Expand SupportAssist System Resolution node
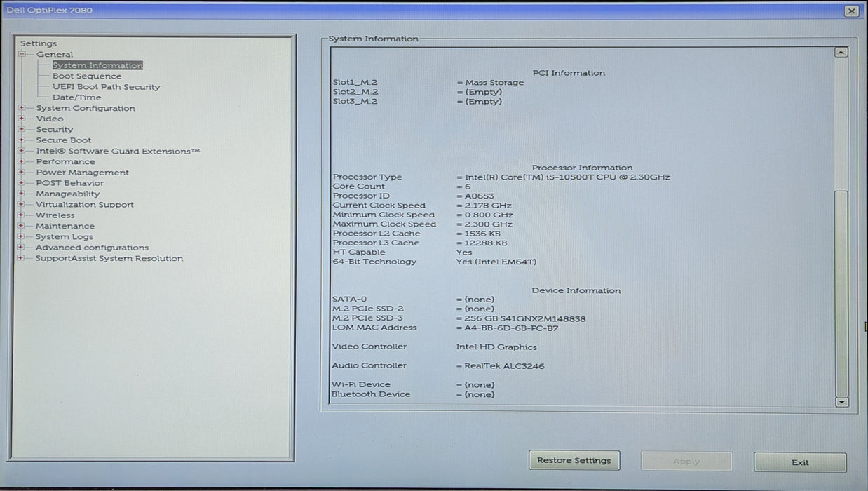 pos(22,258)
